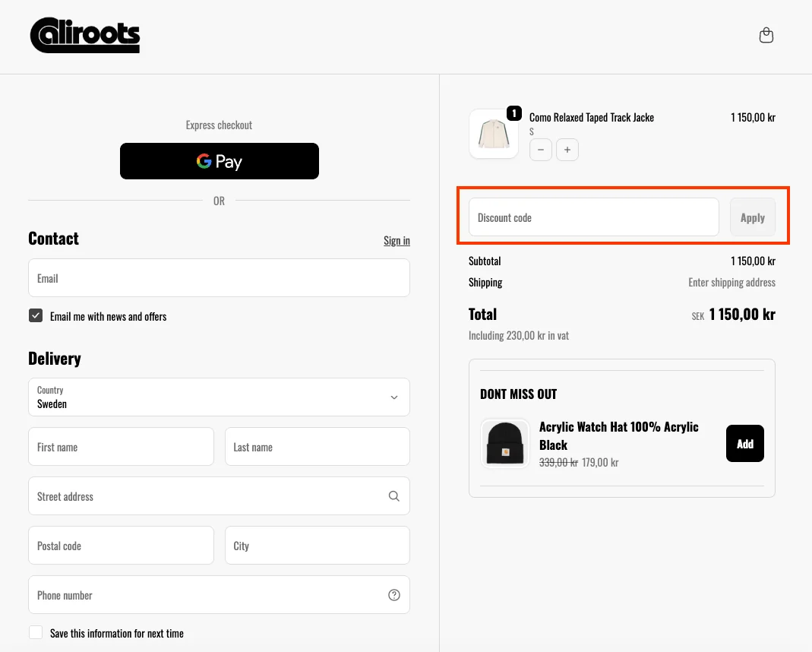This screenshot has height=652, width=812.
Task: Add the Acrylic Watch Hat to order
Action: tap(744, 443)
